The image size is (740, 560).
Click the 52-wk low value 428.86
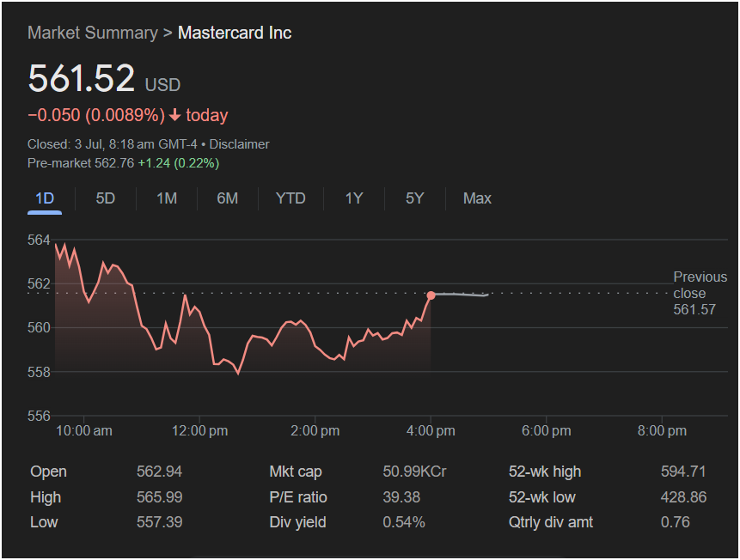coord(683,496)
